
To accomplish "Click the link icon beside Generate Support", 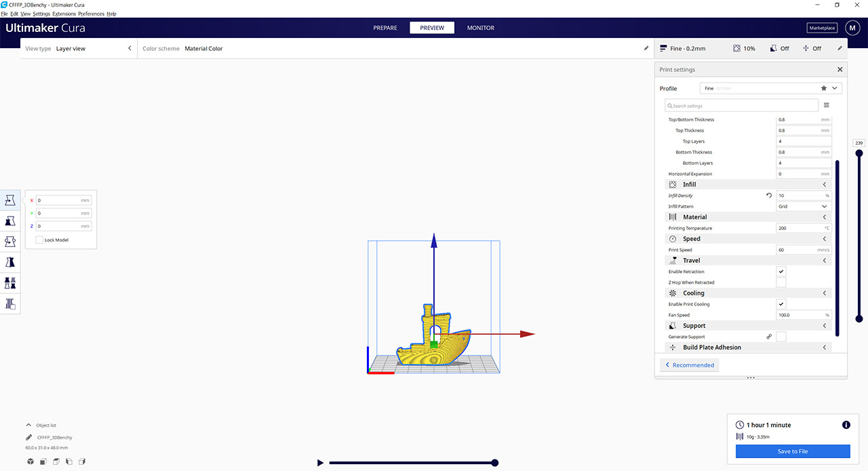I will click(x=769, y=337).
